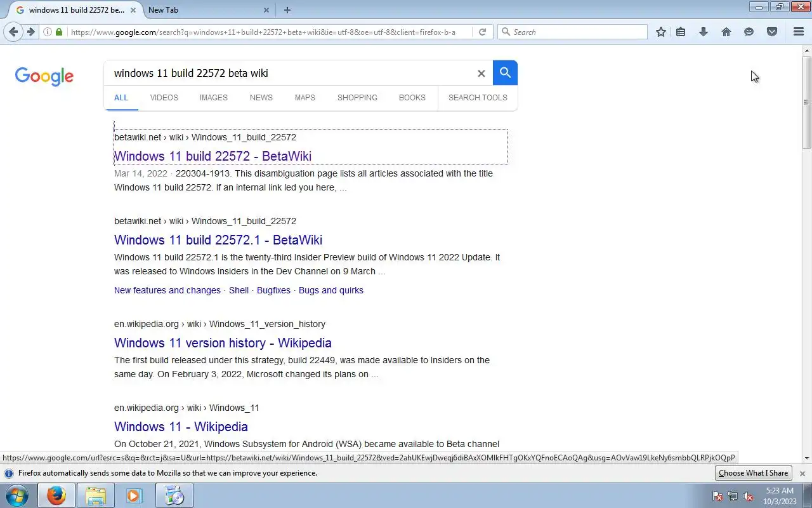Select the ALL search filter
Screen dimensions: 812x508
click(x=121, y=98)
